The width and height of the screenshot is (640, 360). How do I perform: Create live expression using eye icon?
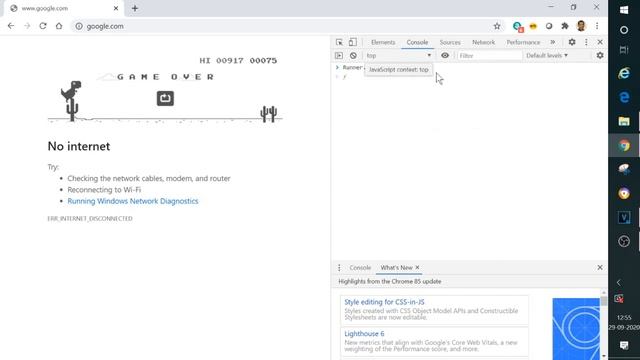click(x=445, y=56)
